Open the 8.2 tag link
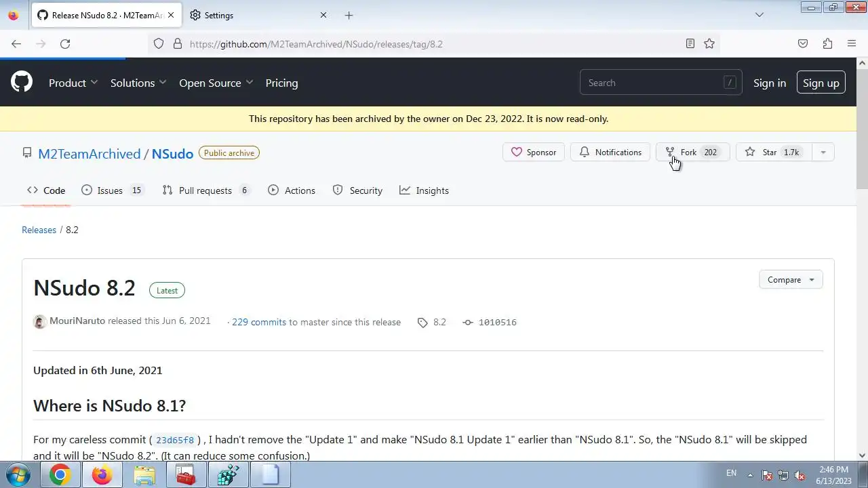 (439, 322)
